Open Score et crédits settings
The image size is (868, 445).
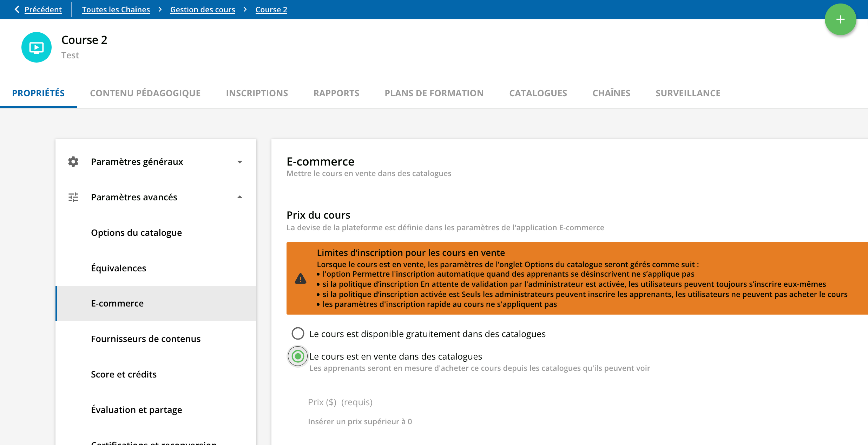tap(124, 374)
